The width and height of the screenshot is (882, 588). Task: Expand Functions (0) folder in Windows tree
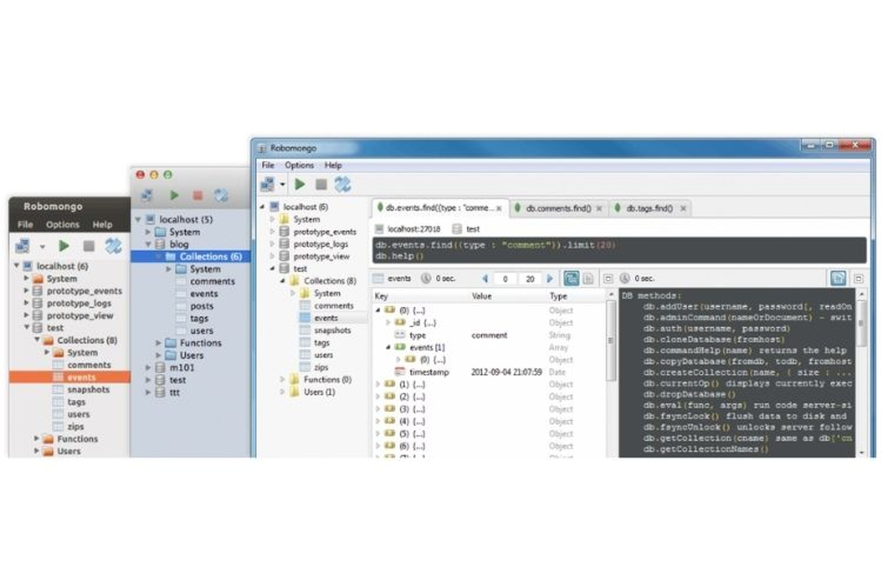[x=282, y=379]
